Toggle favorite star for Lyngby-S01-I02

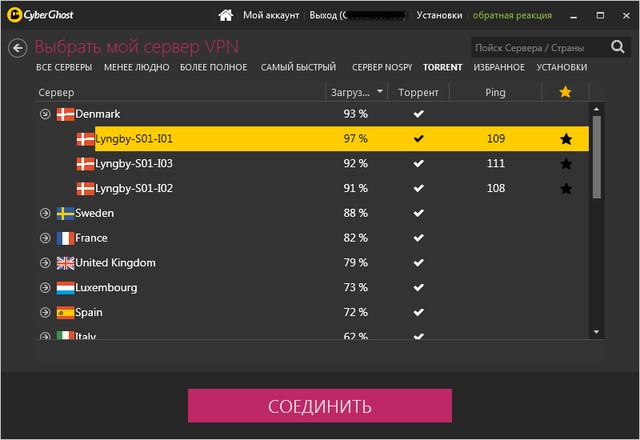[x=565, y=188]
